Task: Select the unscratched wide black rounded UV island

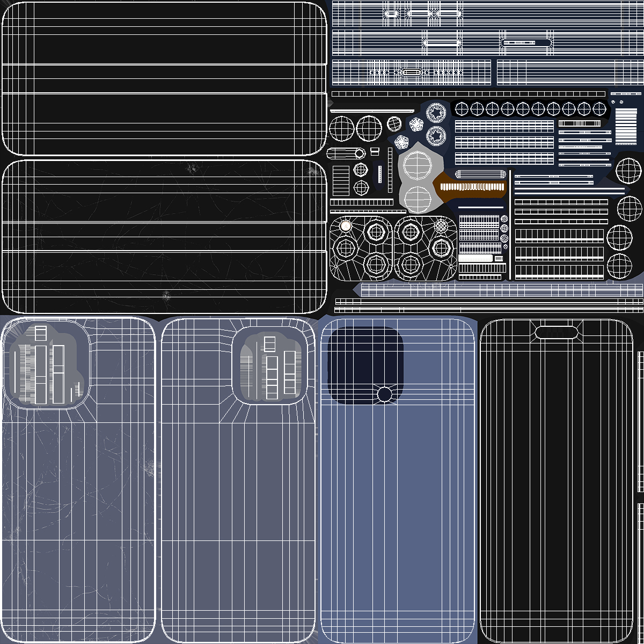Action: pos(164,78)
